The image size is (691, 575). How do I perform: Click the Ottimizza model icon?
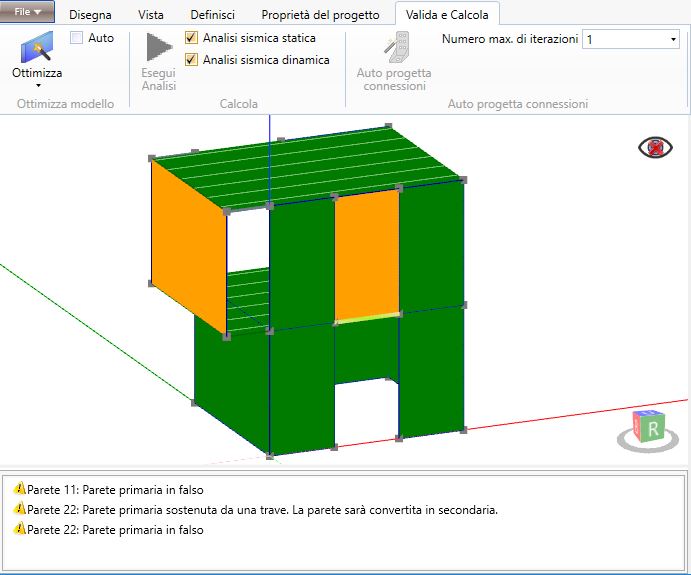pos(37,47)
